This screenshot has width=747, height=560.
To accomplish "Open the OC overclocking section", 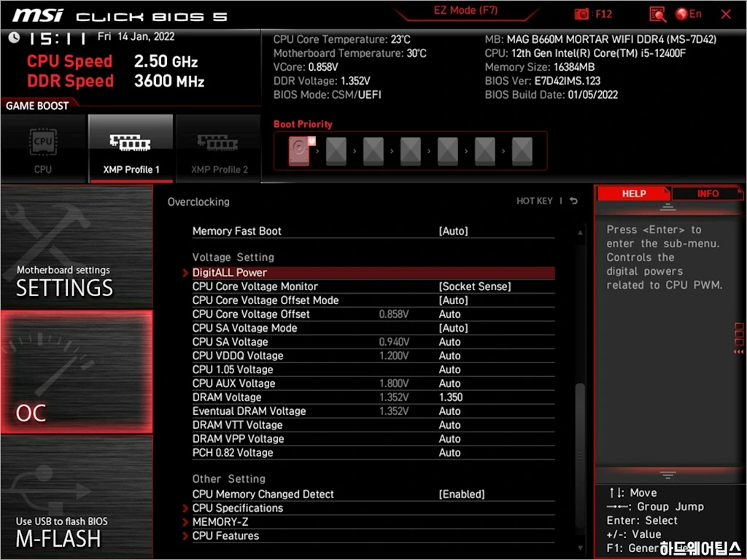I will (x=77, y=372).
